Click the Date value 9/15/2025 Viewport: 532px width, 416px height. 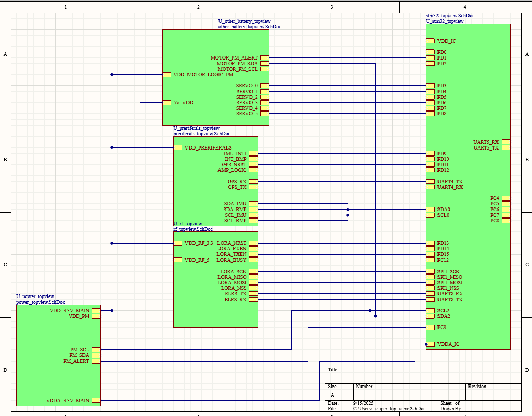pos(362,402)
